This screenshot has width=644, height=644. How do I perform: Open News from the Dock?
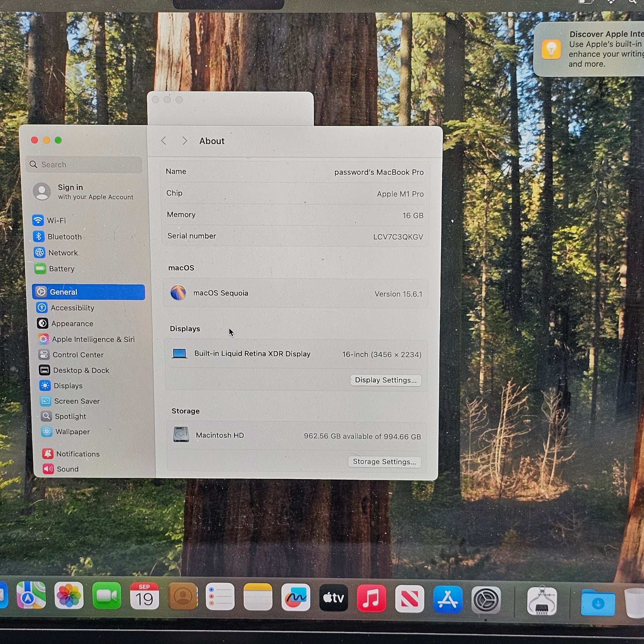coord(409,599)
